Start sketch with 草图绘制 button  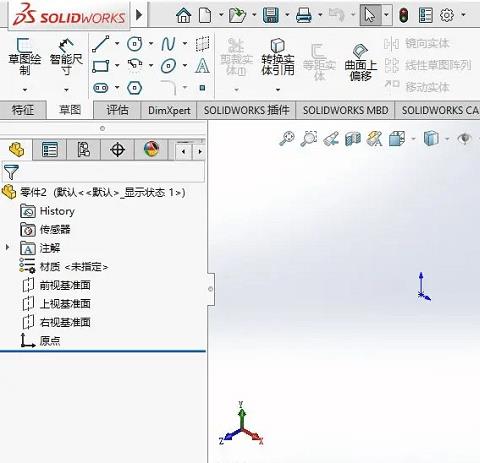pos(25,57)
